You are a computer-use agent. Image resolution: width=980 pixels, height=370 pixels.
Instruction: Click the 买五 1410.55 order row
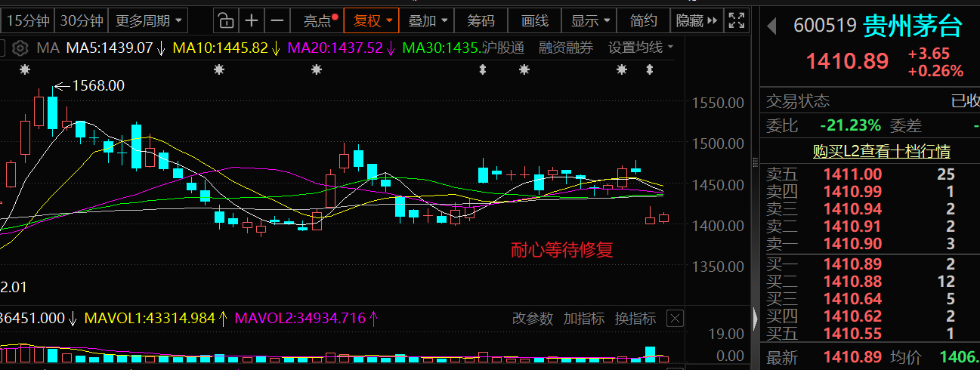[x=870, y=333]
